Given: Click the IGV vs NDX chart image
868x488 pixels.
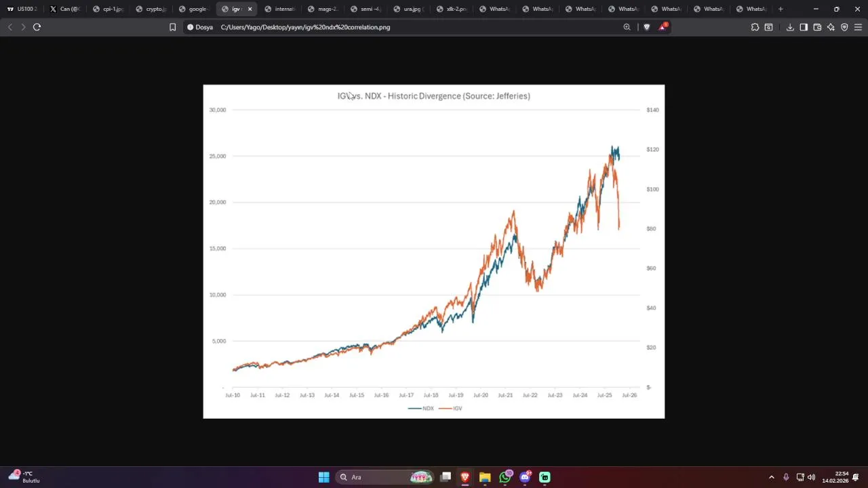Looking at the screenshot, I should point(434,251).
